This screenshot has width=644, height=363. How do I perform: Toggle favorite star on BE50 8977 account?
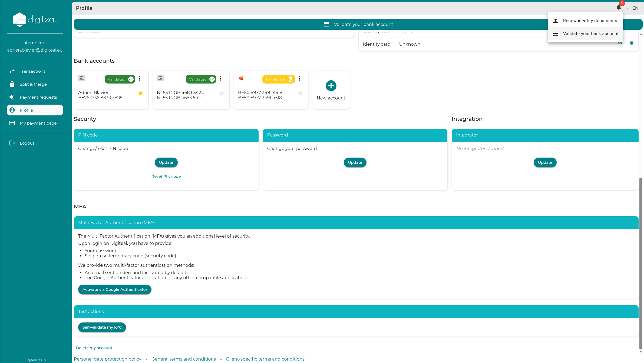[x=300, y=93]
